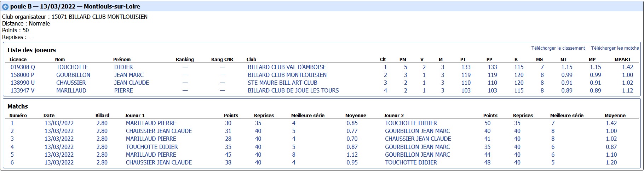The image size is (644, 173).
Task: Click GOURBILLON JEAN MARC in match 5
Action: pos(418,155)
